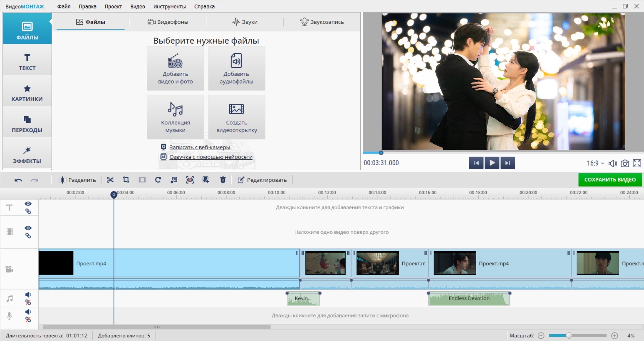Image resolution: width=644 pixels, height=341 pixels.
Task: Click the Сохранить видео button
Action: (x=610, y=180)
